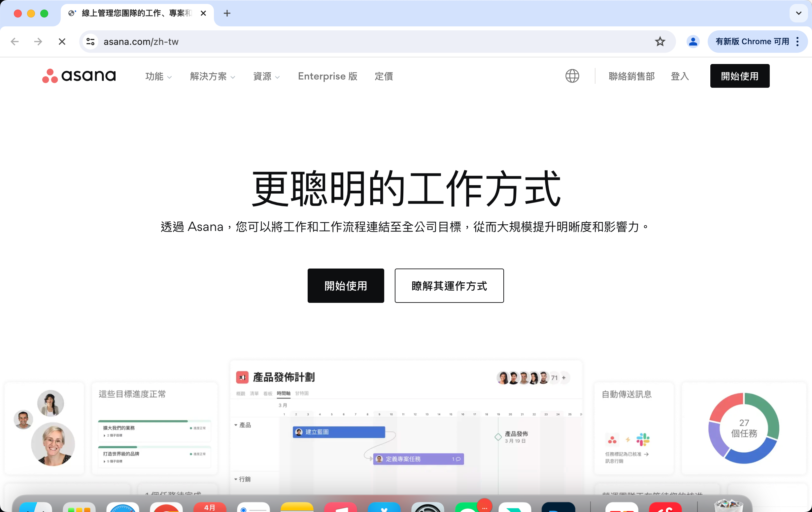Click the Asana dots icon in 自動傳送訊息 card

(x=612, y=439)
